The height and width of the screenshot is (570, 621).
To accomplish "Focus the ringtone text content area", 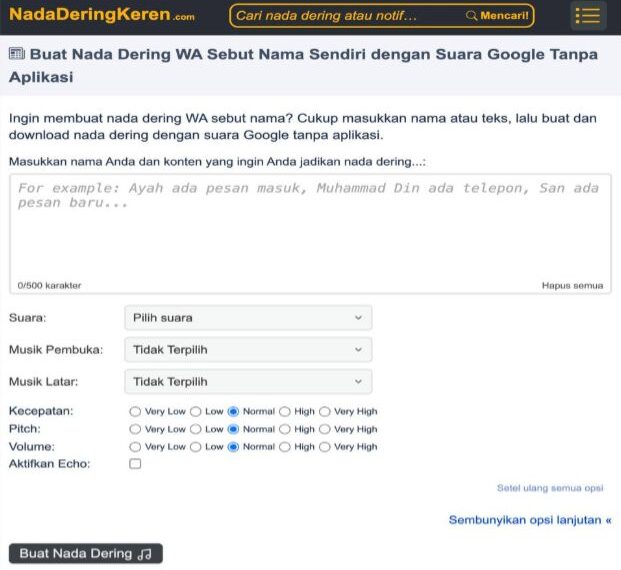I will tap(310, 234).
